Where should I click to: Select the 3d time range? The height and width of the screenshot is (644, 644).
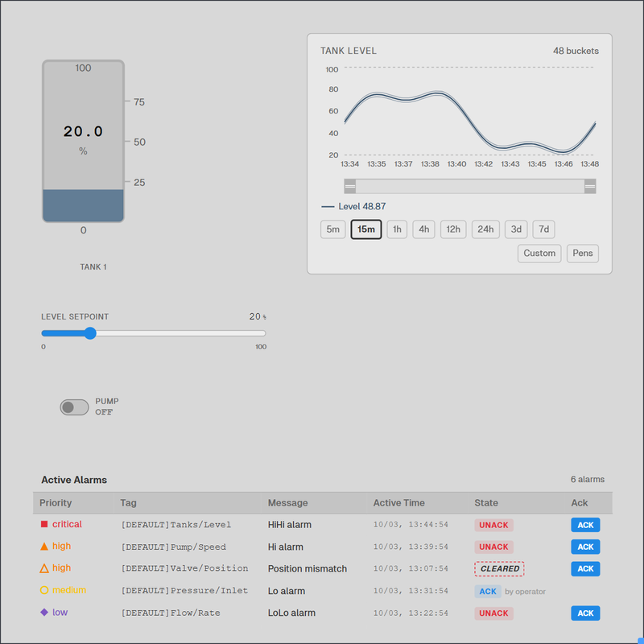click(x=516, y=229)
